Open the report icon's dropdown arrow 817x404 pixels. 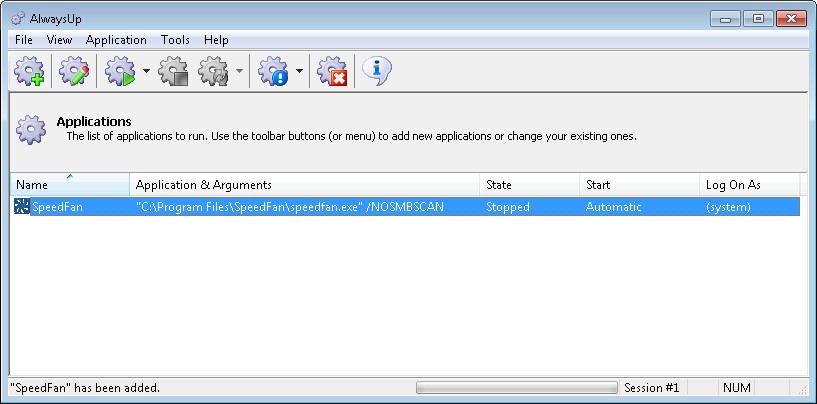(299, 71)
